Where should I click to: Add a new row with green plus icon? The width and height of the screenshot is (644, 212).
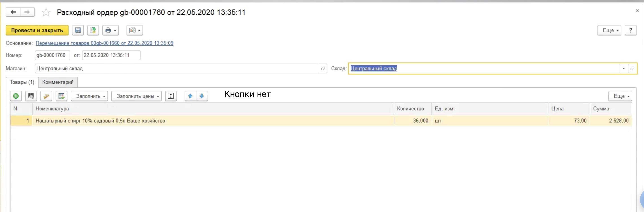pyautogui.click(x=16, y=96)
